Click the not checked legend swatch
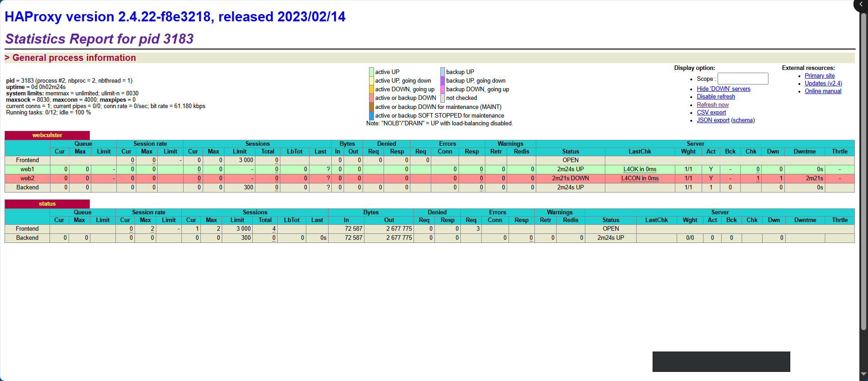The height and width of the screenshot is (381, 868). (x=443, y=98)
